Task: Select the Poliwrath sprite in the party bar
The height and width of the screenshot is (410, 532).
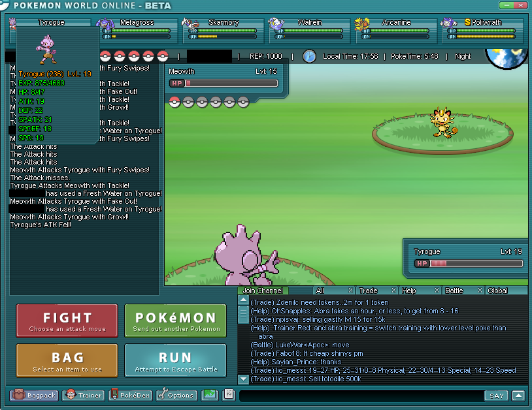Action: 448,23
